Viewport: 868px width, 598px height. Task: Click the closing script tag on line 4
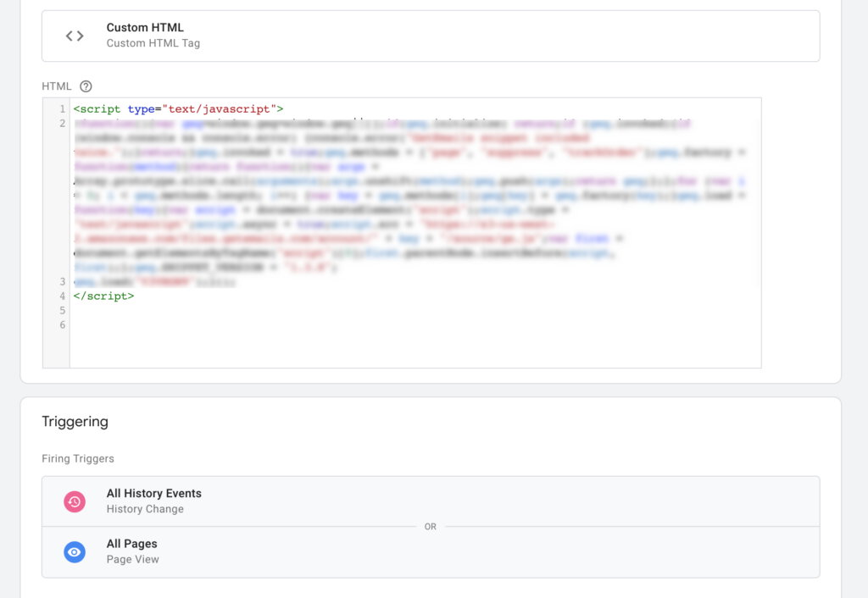(103, 296)
